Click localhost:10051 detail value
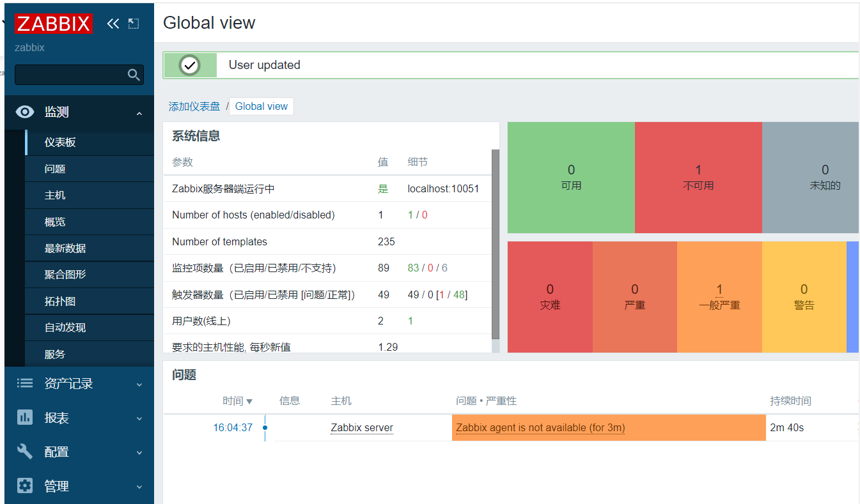 click(x=443, y=189)
